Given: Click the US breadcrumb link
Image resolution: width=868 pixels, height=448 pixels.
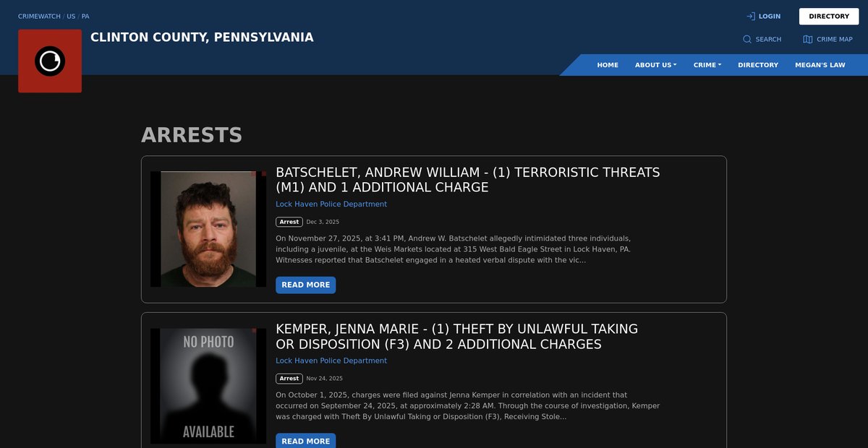Looking at the screenshot, I should 71,16.
